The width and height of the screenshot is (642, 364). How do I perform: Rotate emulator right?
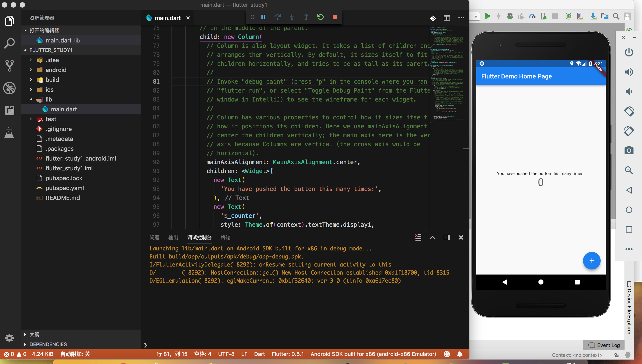pyautogui.click(x=629, y=131)
